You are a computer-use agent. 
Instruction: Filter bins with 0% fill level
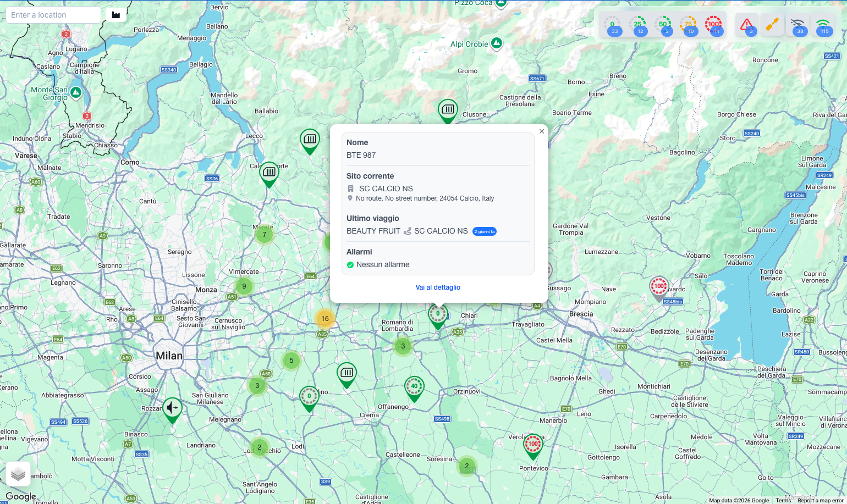pyautogui.click(x=612, y=25)
